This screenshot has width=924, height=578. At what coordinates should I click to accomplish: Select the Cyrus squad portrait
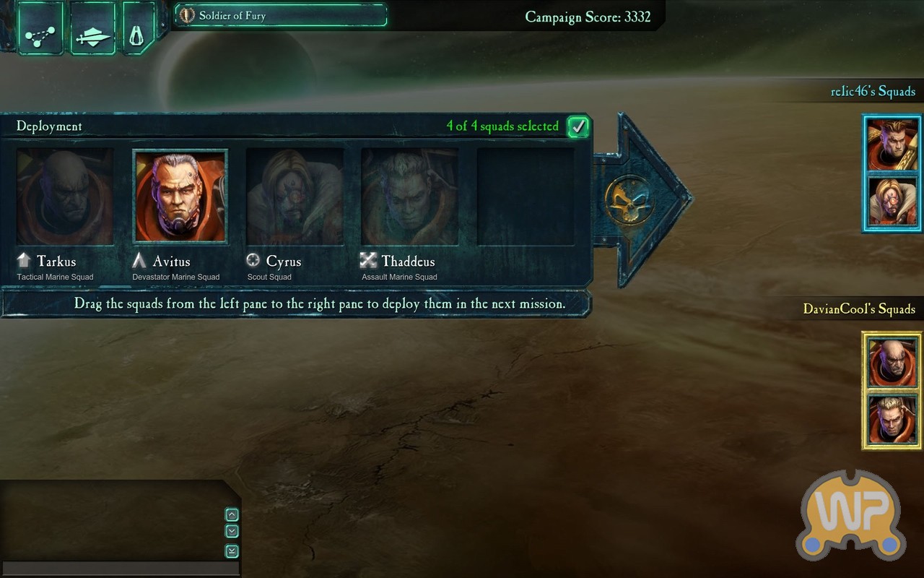coord(295,197)
